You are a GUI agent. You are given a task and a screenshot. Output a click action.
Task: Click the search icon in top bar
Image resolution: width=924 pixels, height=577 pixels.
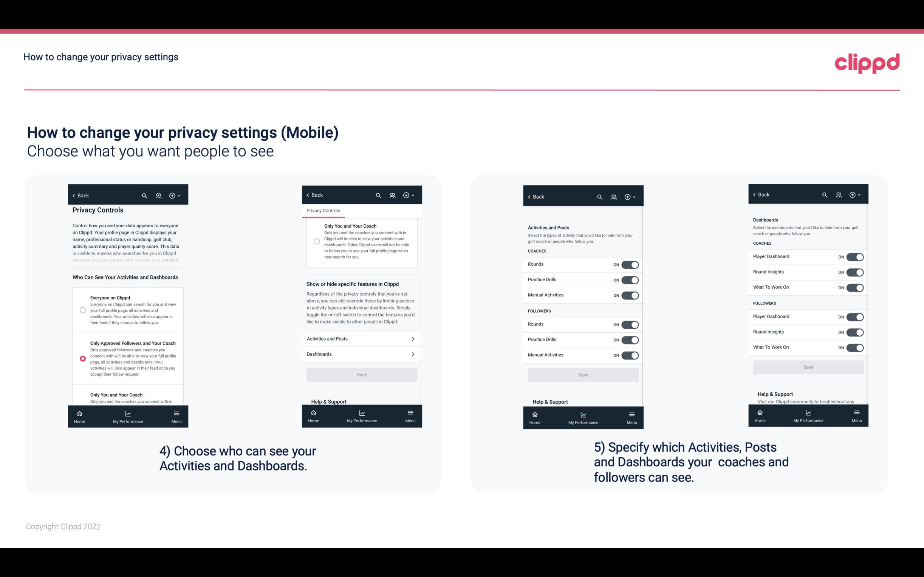[x=144, y=196]
